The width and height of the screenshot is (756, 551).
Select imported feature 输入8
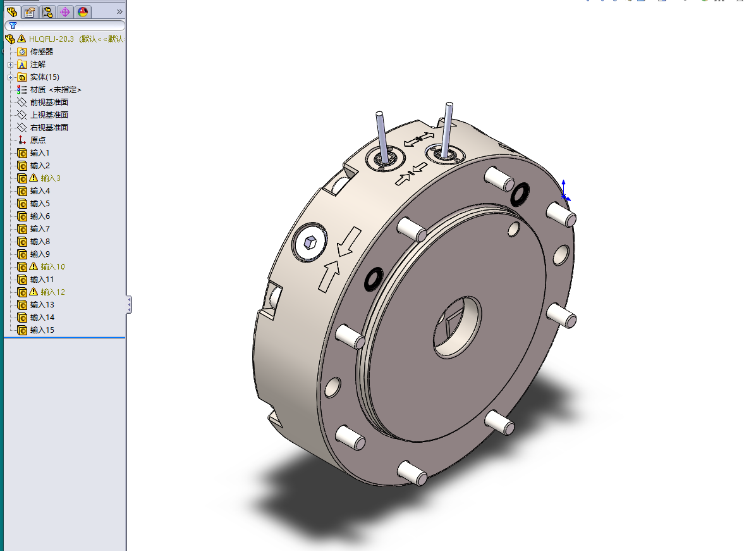(40, 241)
